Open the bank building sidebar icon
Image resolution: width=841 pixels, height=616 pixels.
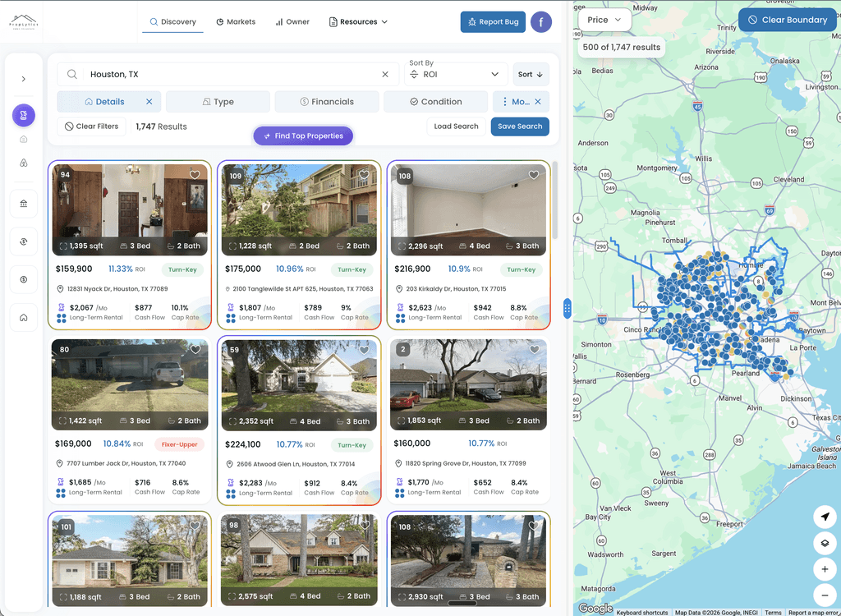click(24, 204)
